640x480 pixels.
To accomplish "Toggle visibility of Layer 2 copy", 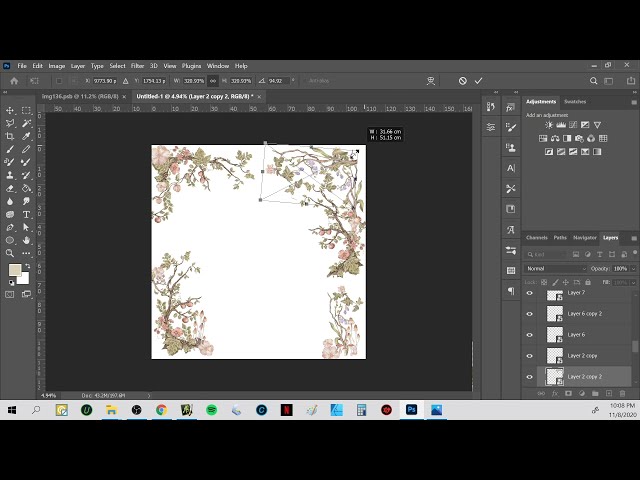I will (529, 356).
